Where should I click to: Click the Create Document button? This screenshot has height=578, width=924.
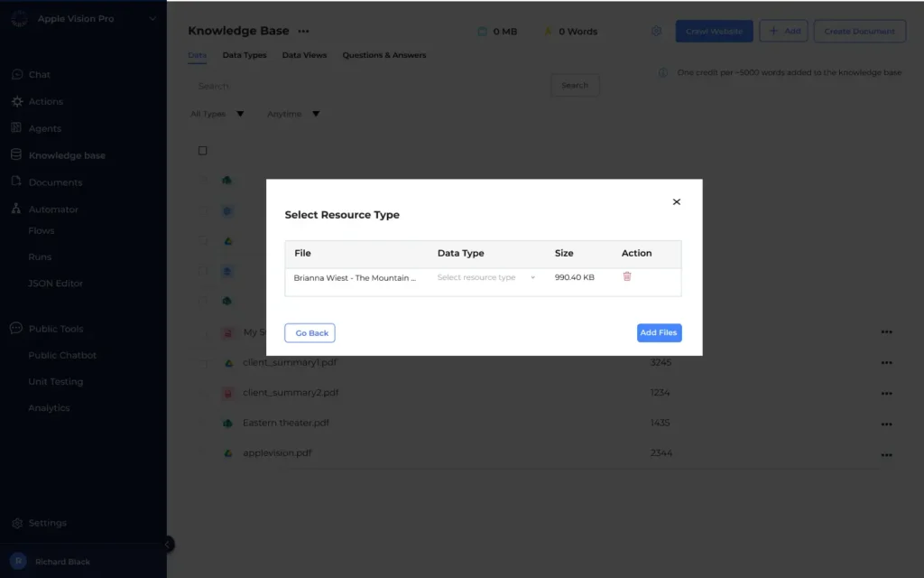pyautogui.click(x=859, y=31)
